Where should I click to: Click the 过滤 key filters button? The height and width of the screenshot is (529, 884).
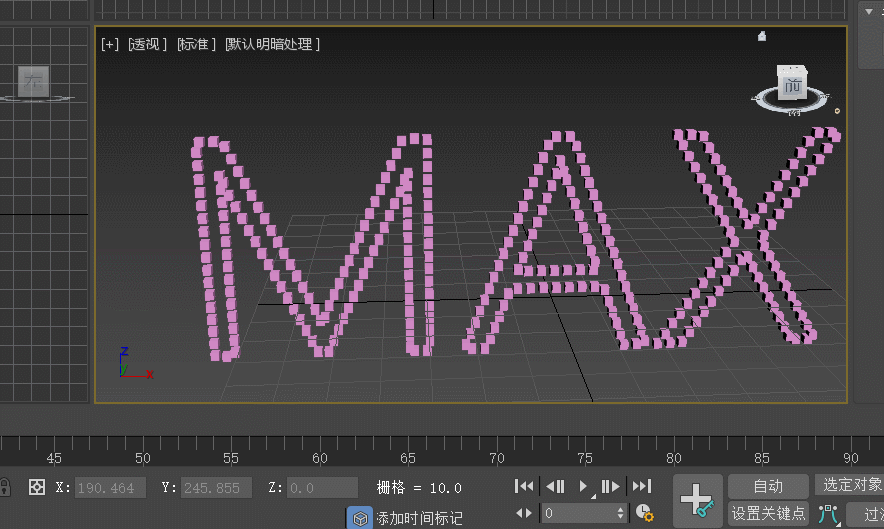click(866, 514)
